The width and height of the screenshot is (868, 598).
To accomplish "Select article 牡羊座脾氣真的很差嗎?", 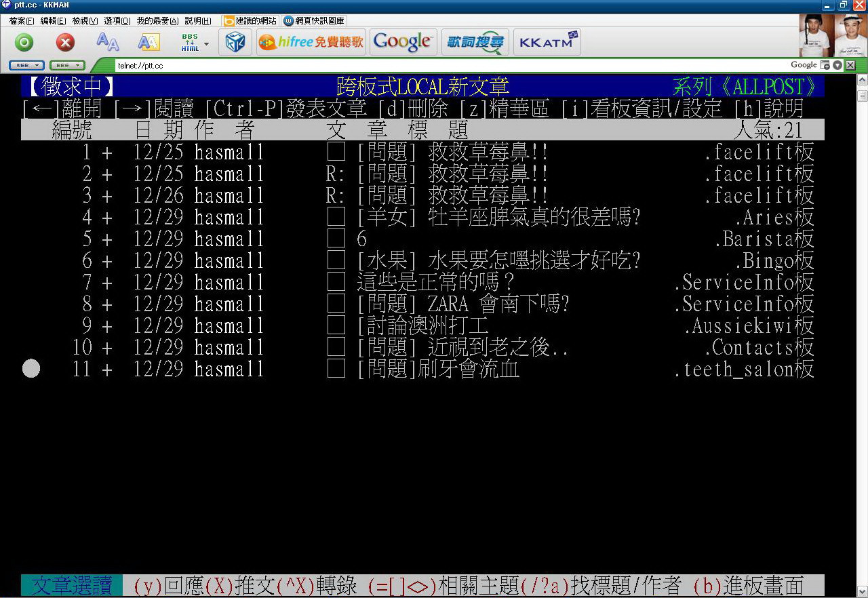I will pyautogui.click(x=499, y=218).
